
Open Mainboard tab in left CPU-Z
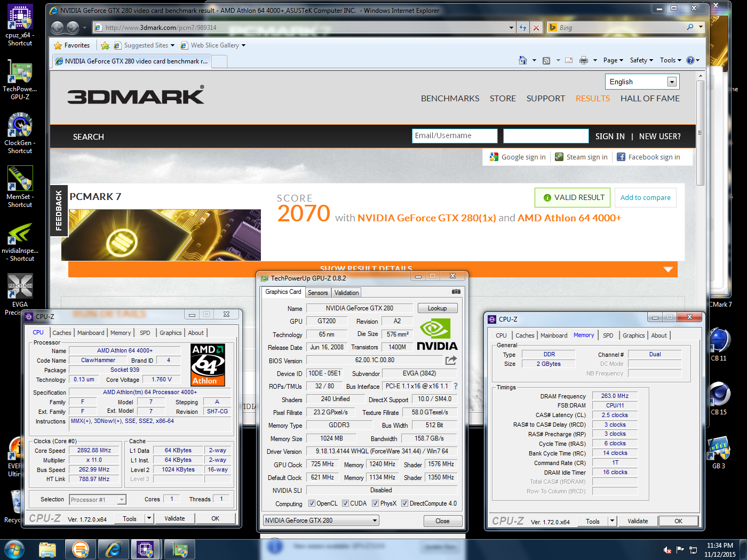[91, 333]
